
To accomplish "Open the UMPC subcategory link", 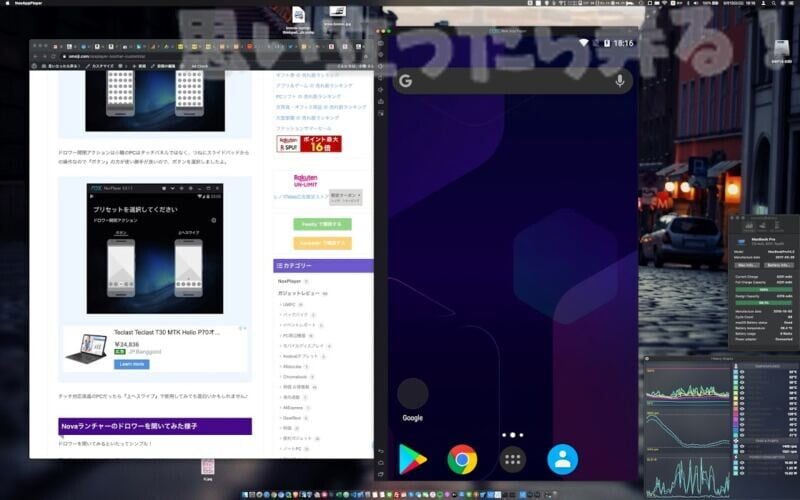I will pyautogui.click(x=289, y=305).
